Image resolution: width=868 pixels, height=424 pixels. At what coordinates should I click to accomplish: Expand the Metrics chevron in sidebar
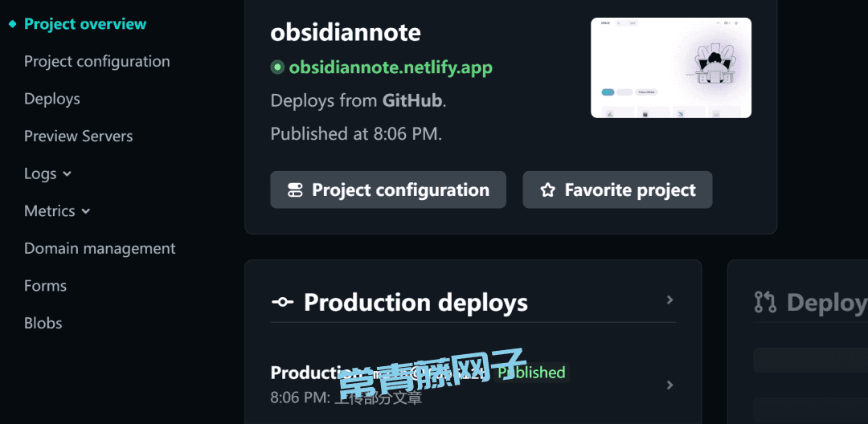[86, 211]
